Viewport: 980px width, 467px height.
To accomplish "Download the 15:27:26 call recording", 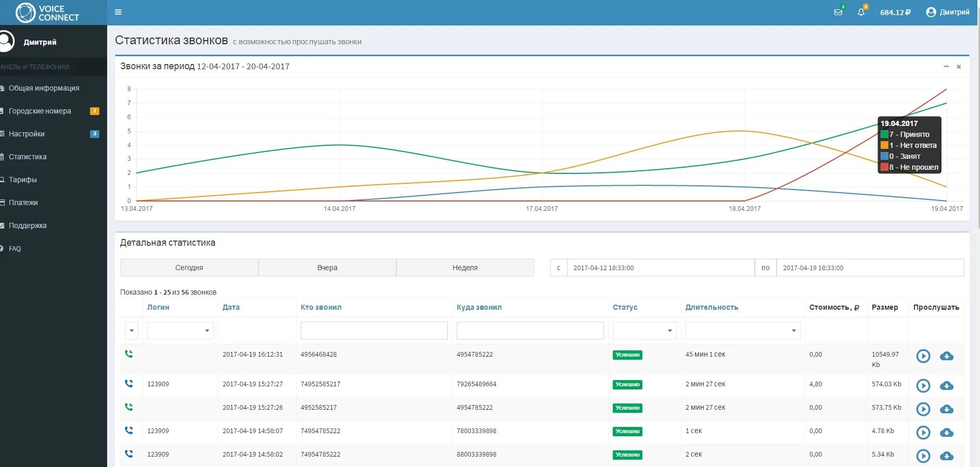I will [x=947, y=409].
